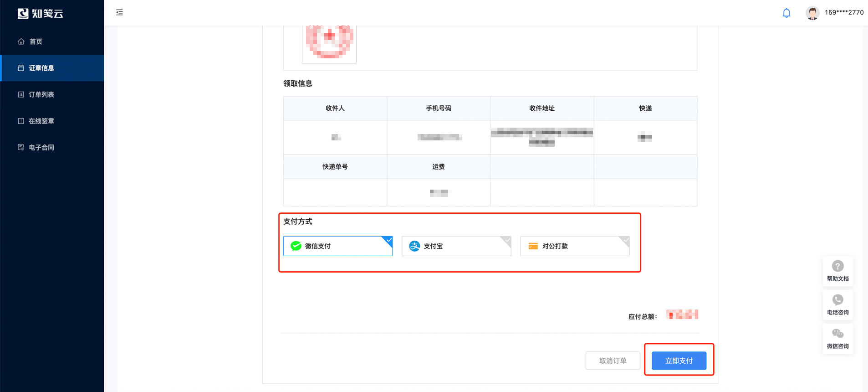This screenshot has height=392, width=868.
Task: Open account menu 159****2770
Action: (844, 13)
